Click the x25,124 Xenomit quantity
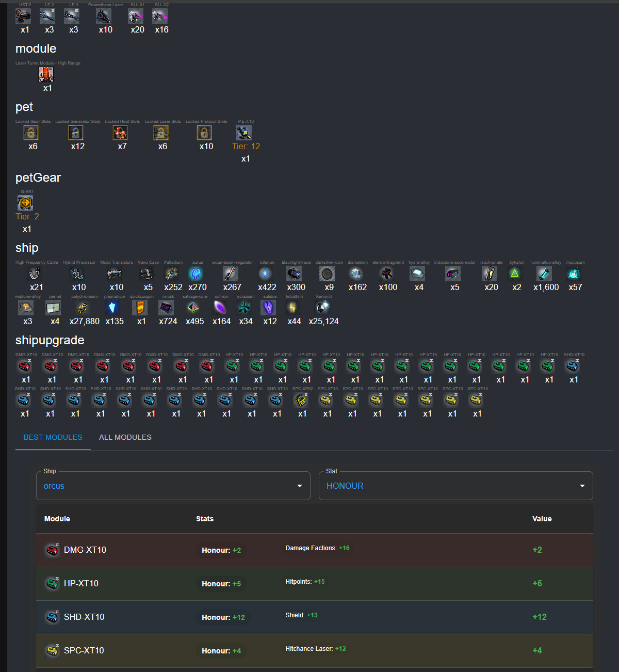619x672 pixels. click(323, 322)
